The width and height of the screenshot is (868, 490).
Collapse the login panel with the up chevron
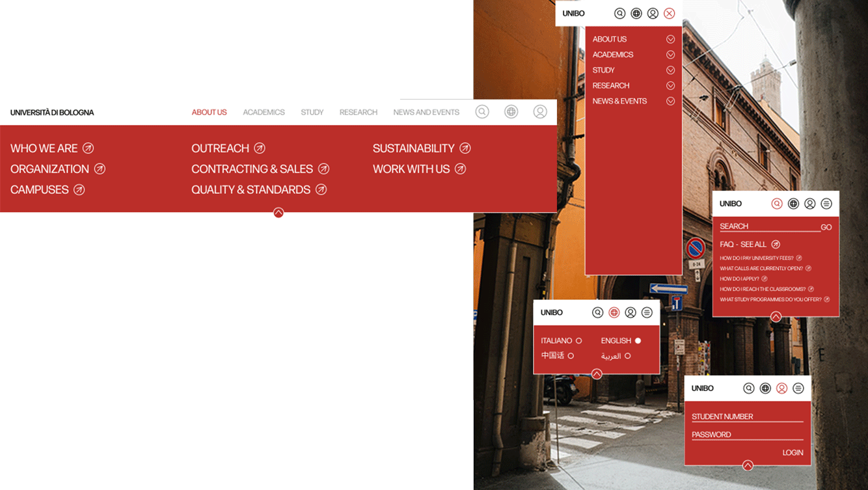[x=748, y=465]
